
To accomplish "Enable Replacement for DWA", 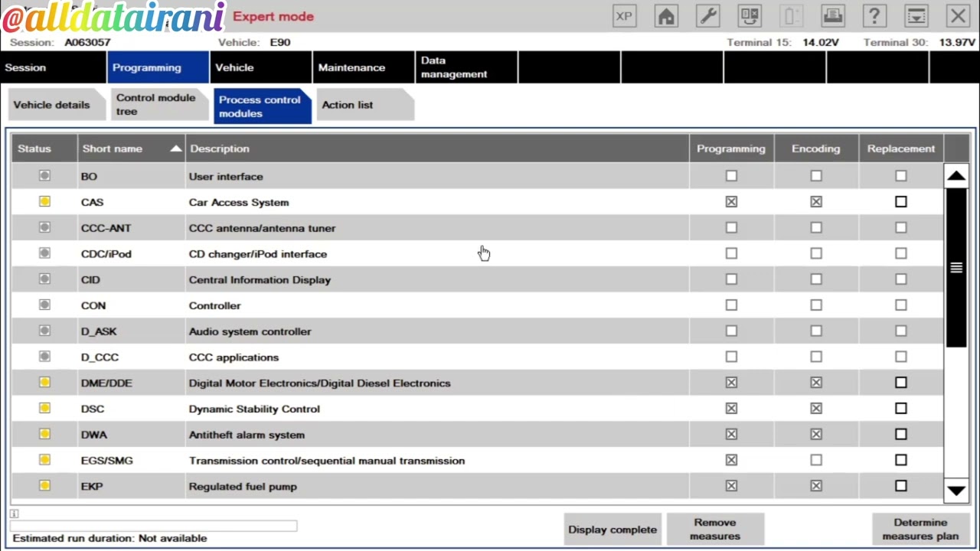I will tap(900, 435).
